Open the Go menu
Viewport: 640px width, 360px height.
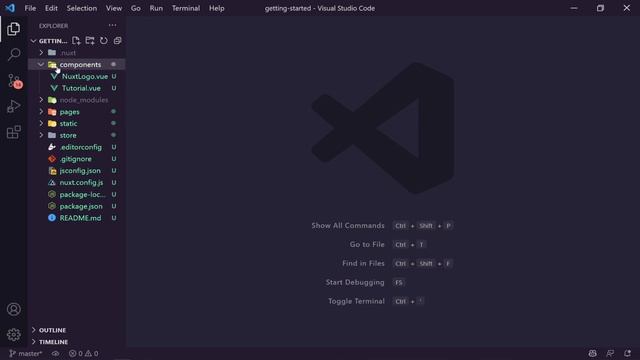tap(136, 8)
